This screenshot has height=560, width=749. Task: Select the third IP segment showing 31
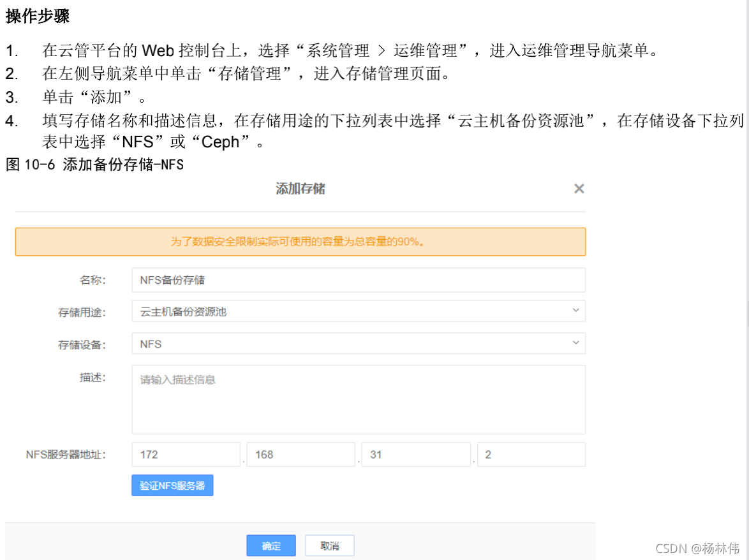[x=416, y=454]
